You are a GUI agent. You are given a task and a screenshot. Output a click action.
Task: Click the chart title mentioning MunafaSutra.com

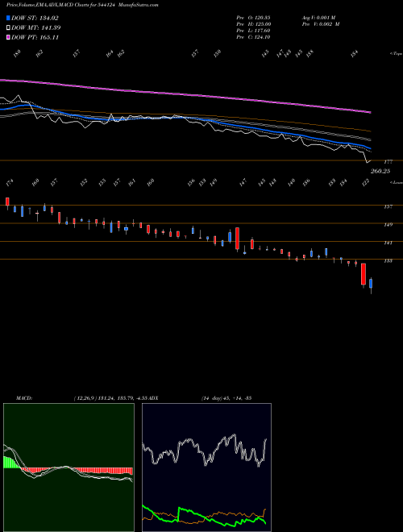[82, 5]
